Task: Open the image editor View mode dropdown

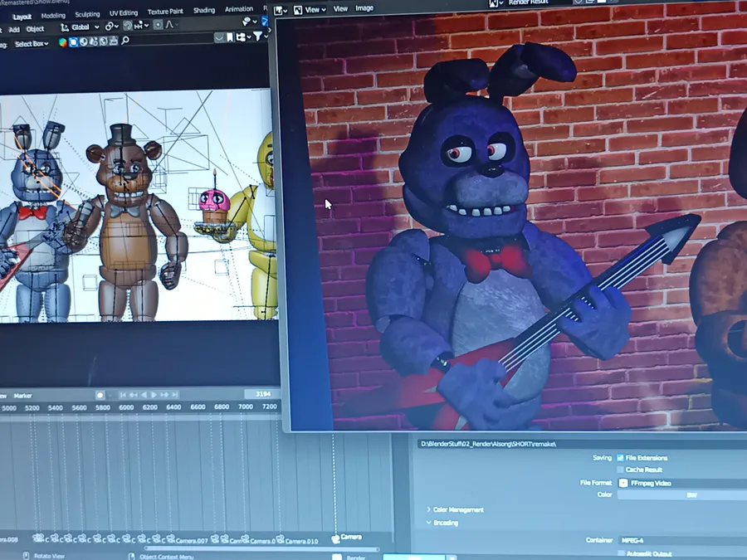Action: pos(310,9)
